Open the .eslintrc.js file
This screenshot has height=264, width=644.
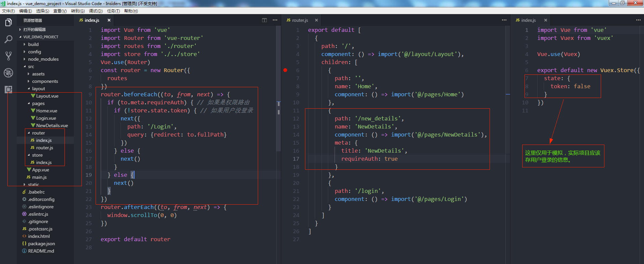[45, 214]
